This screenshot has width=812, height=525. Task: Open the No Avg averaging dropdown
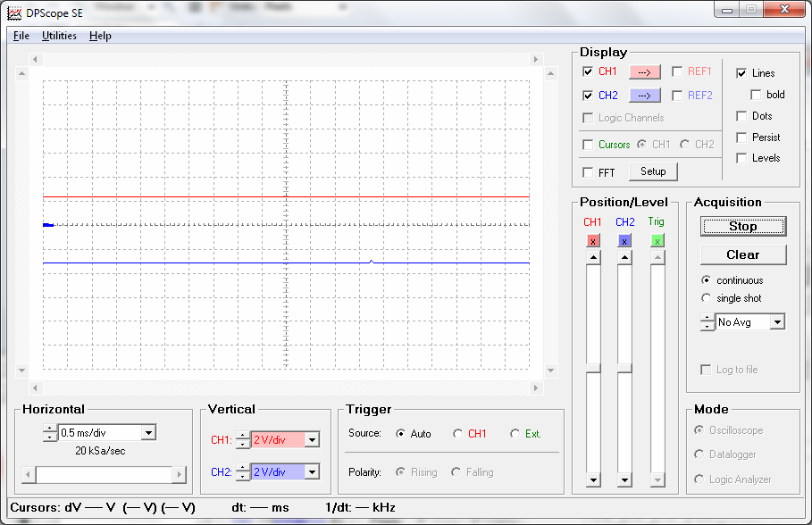[x=777, y=322]
